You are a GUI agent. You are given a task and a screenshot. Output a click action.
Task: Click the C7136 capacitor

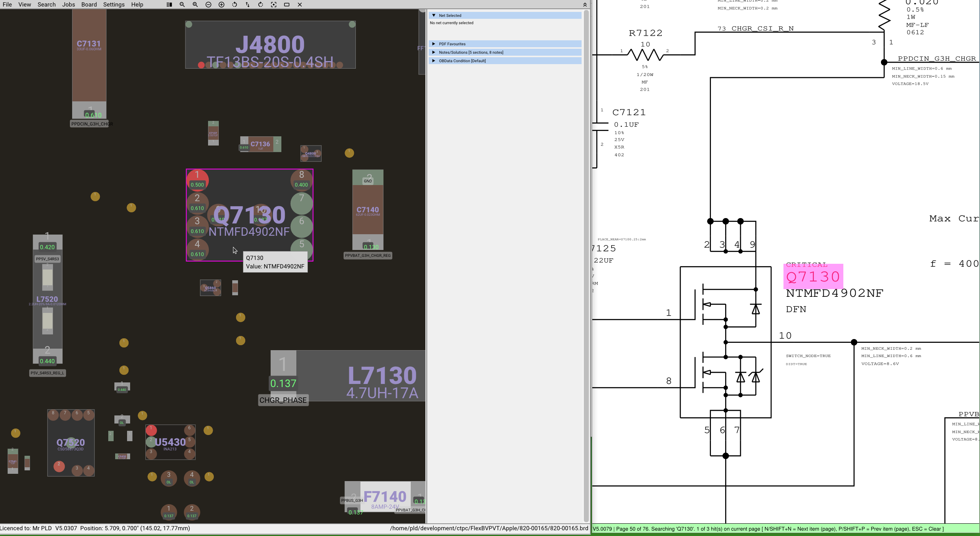(x=260, y=144)
